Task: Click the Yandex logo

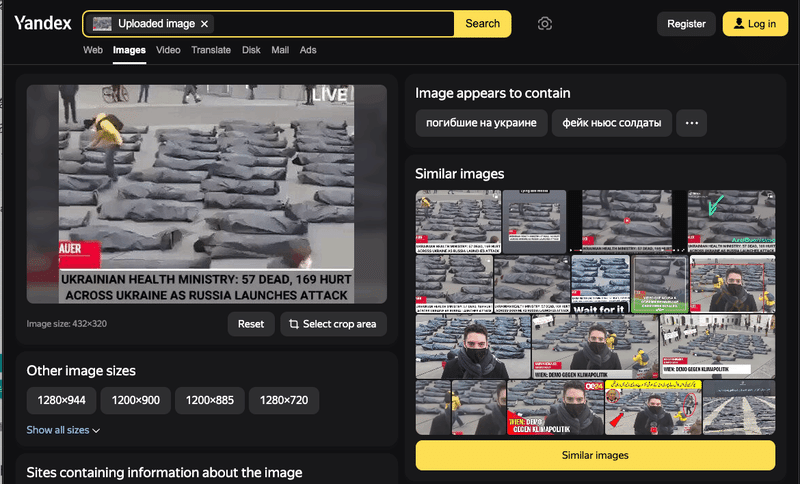Action: pyautogui.click(x=43, y=23)
